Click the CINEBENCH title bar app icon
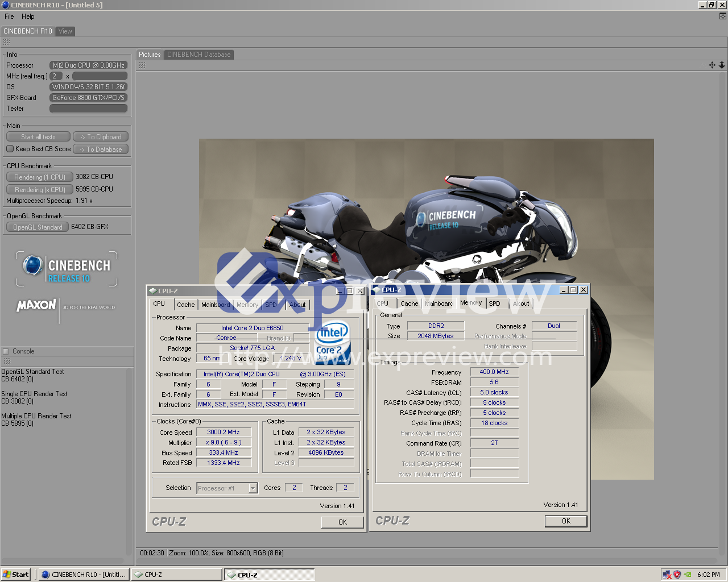Screen dimensions: 728x582 [x=5, y=5]
